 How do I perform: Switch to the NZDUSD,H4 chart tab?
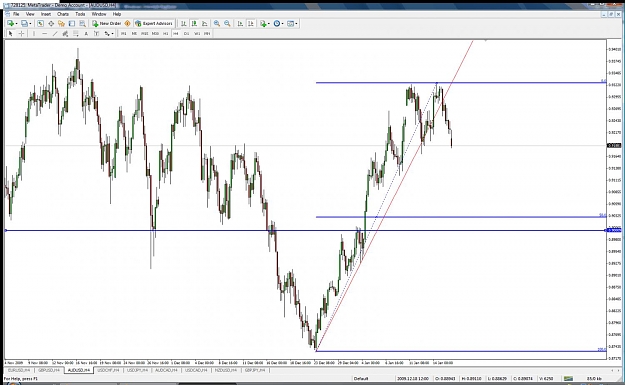point(226,370)
